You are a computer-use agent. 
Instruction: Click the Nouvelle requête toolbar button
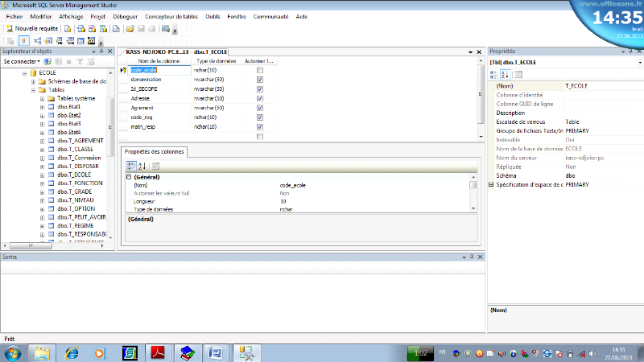(31, 28)
